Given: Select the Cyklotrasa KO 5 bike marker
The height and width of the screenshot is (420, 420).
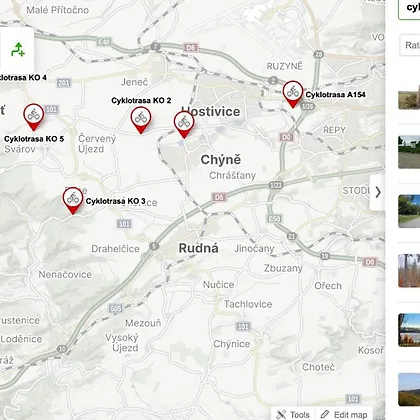Looking at the screenshot, I should tap(34, 117).
